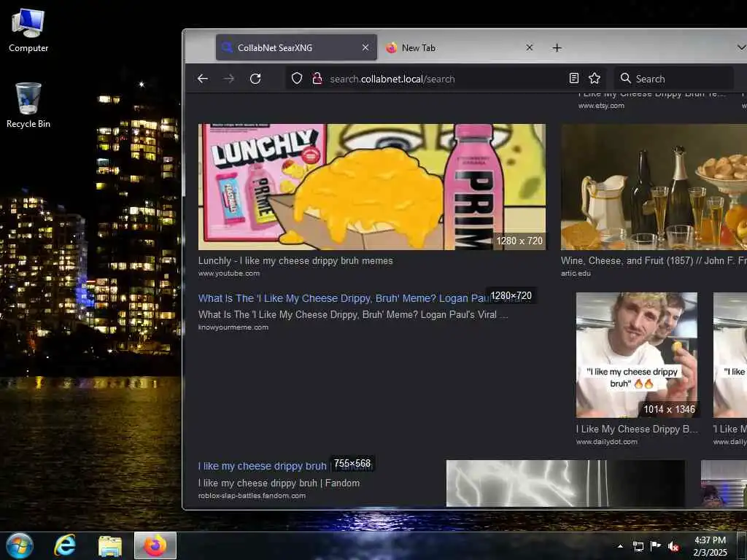Go back with the browser back arrow

tap(203, 79)
